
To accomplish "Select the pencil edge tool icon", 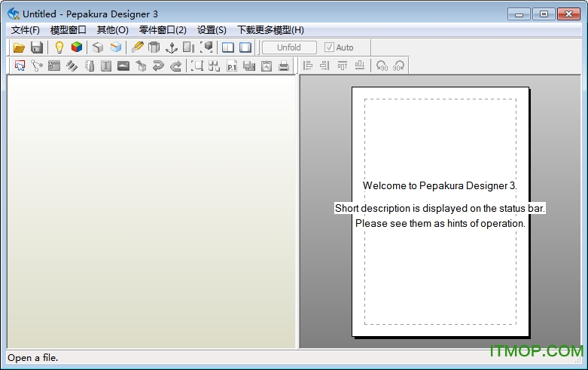I will click(x=137, y=47).
